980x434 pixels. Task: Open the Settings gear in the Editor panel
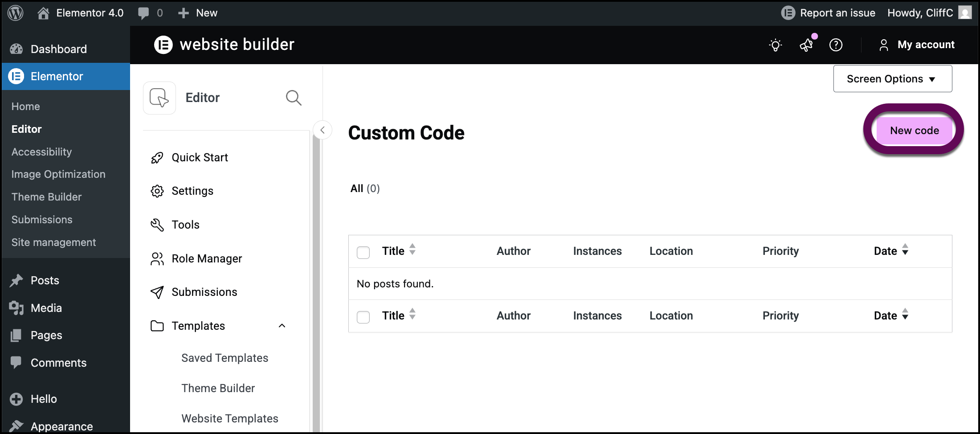point(157,191)
